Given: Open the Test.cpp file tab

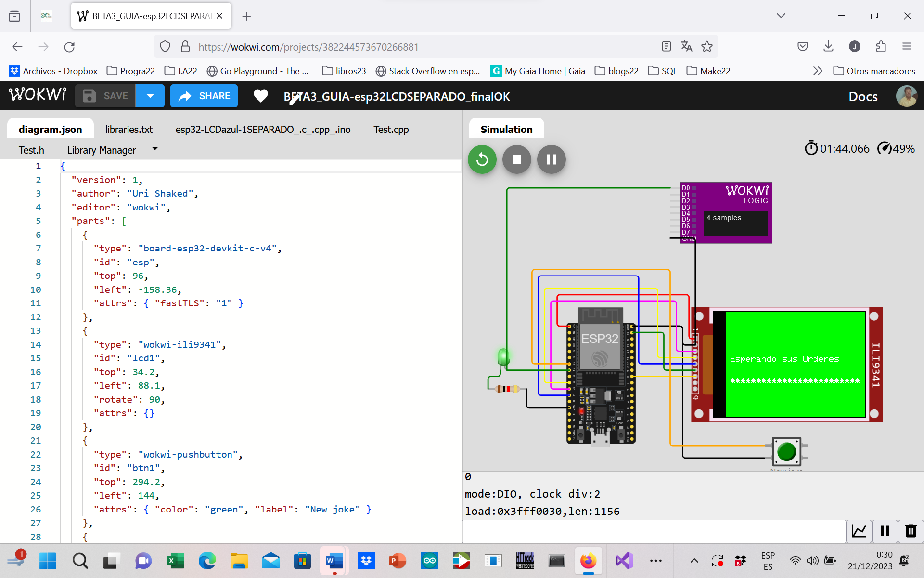Looking at the screenshot, I should pos(391,130).
